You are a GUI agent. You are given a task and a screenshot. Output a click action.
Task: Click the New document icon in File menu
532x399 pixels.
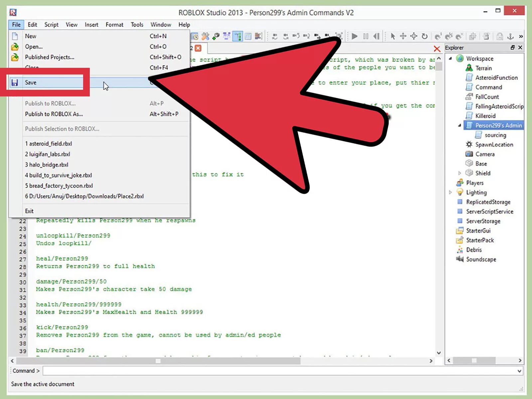point(15,36)
